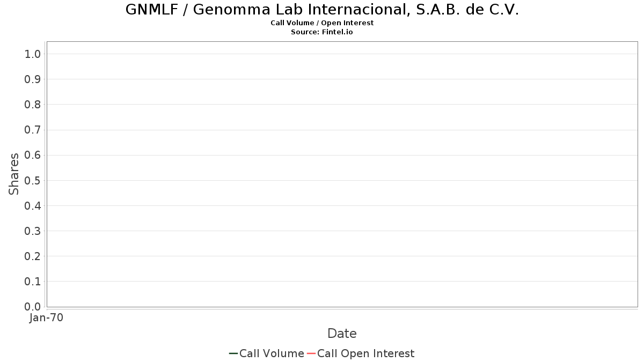Viewport: 644px width, 362px height.
Task: Click the 0.0 y-axis label
Action: pyautogui.click(x=33, y=307)
